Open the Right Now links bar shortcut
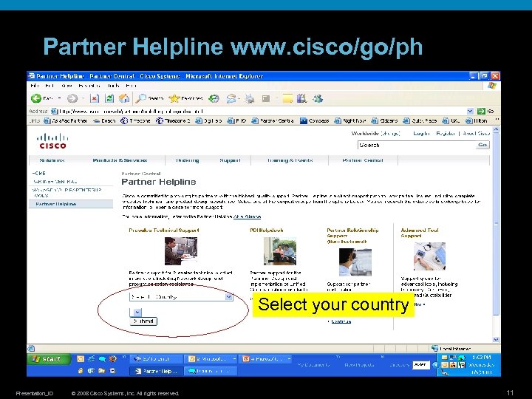532x399 pixels. point(350,120)
